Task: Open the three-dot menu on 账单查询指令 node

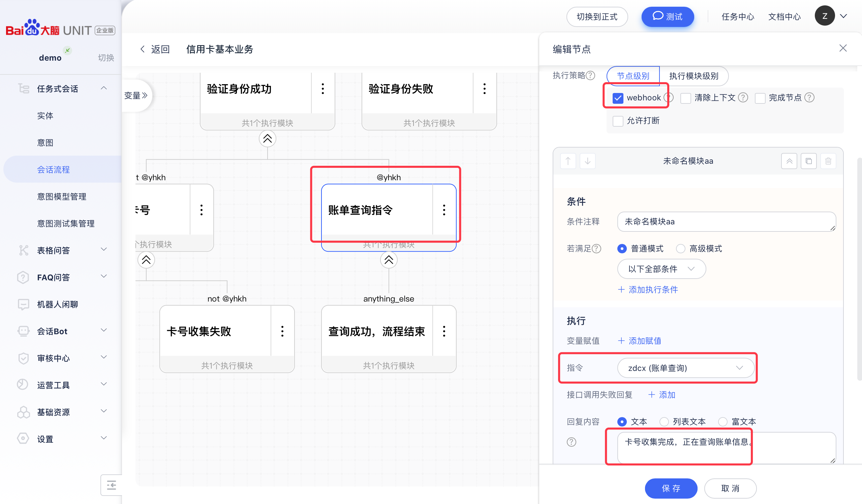Action: 444,210
